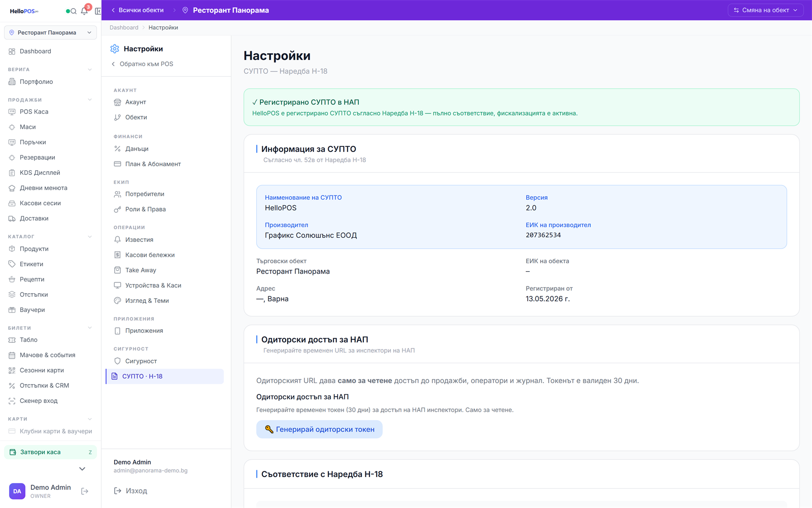Collapse the КАРТИ section
The width and height of the screenshot is (812, 508).
(x=90, y=419)
